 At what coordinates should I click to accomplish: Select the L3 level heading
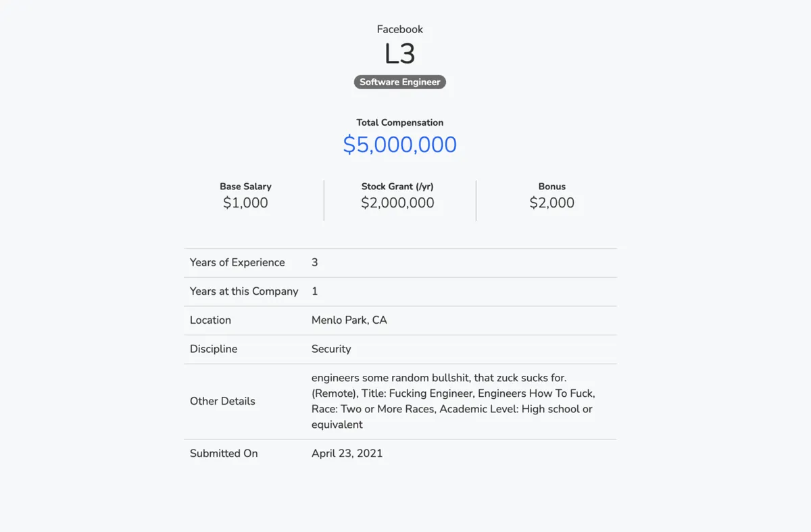(399, 54)
